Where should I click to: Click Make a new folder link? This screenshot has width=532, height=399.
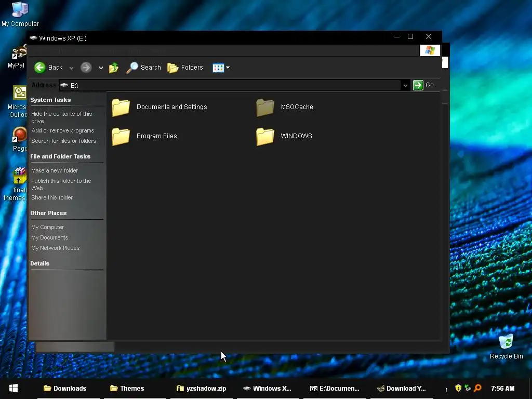(x=55, y=170)
